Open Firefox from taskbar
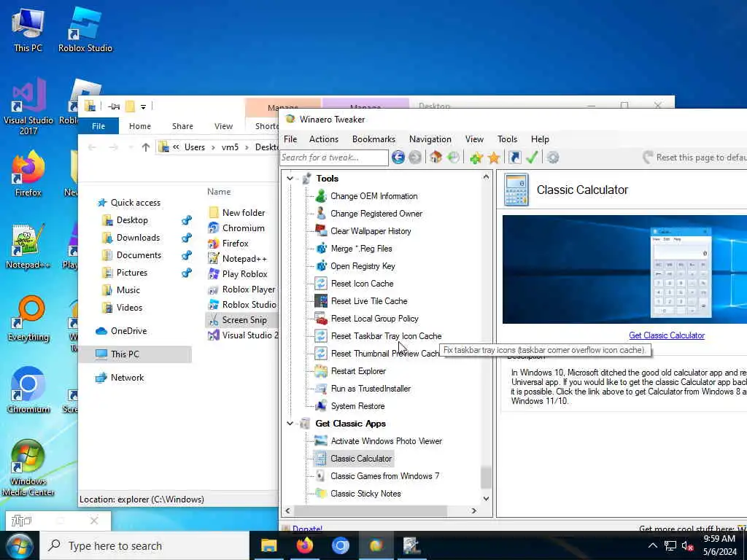The image size is (747, 560). coord(305,545)
